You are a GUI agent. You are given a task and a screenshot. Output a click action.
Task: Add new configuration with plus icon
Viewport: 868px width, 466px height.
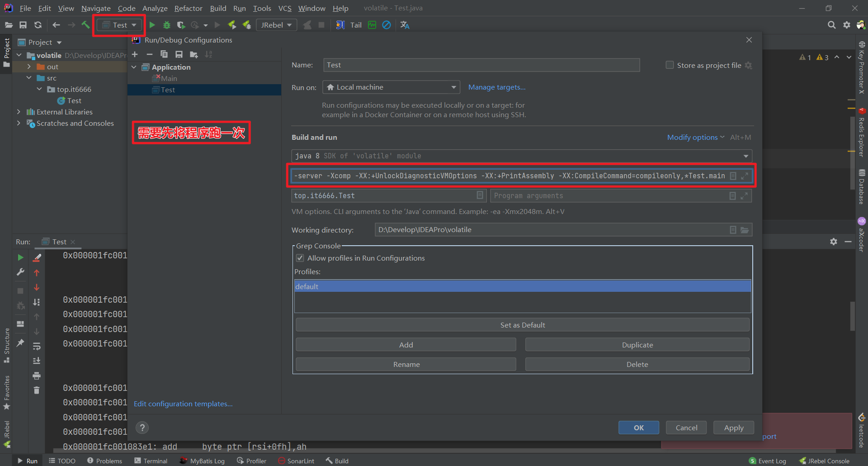pyautogui.click(x=135, y=54)
